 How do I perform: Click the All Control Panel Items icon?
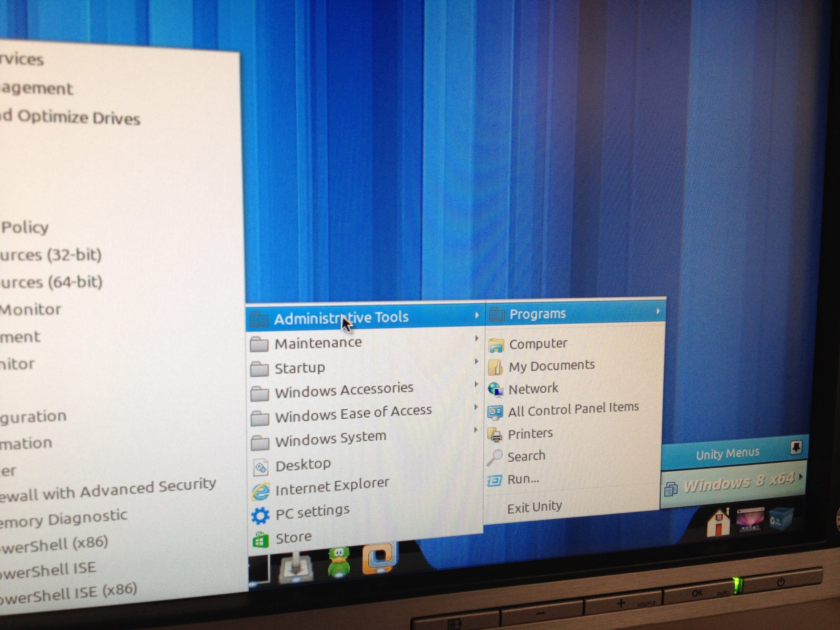[x=495, y=412]
